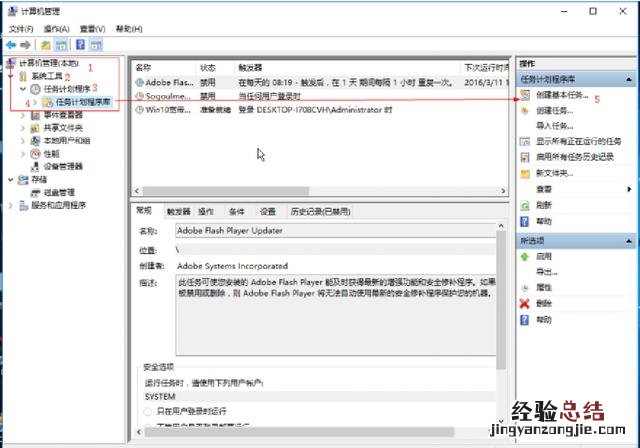Click the green 启用 arrow icon
Viewport: 640px width, 448px height.
525,256
